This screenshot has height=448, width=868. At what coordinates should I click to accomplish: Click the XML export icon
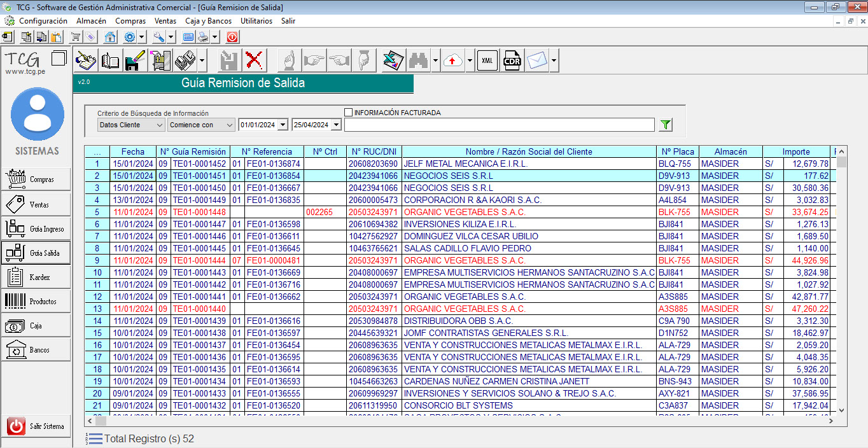tap(487, 61)
